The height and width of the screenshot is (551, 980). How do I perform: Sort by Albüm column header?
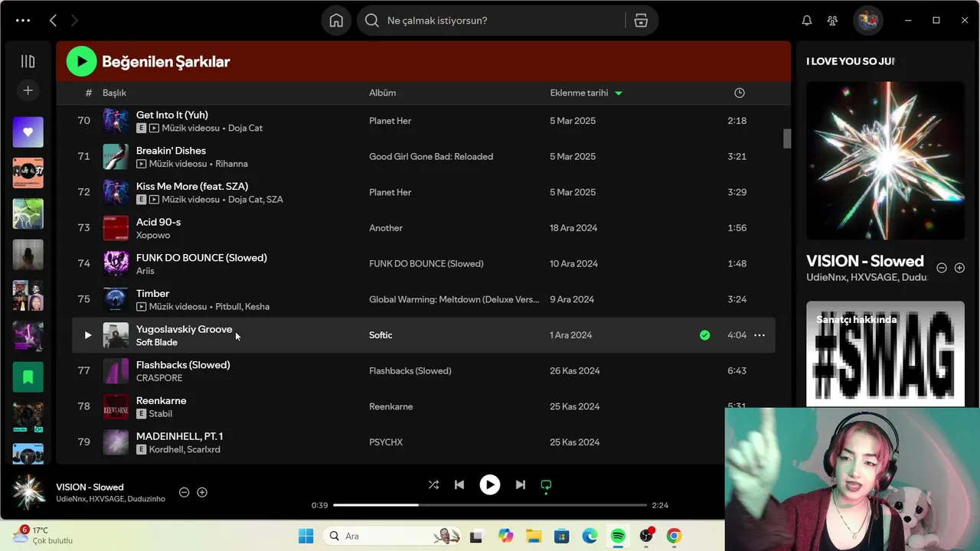[x=382, y=93]
